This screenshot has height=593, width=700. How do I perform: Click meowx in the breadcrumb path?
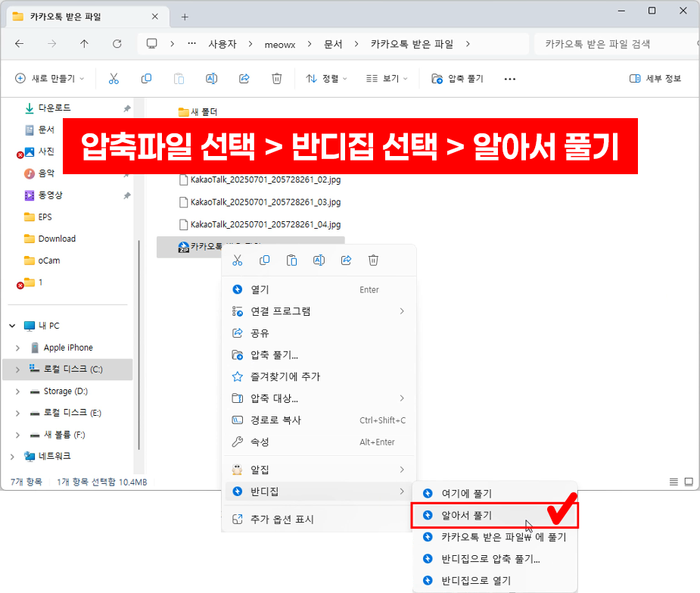[280, 44]
